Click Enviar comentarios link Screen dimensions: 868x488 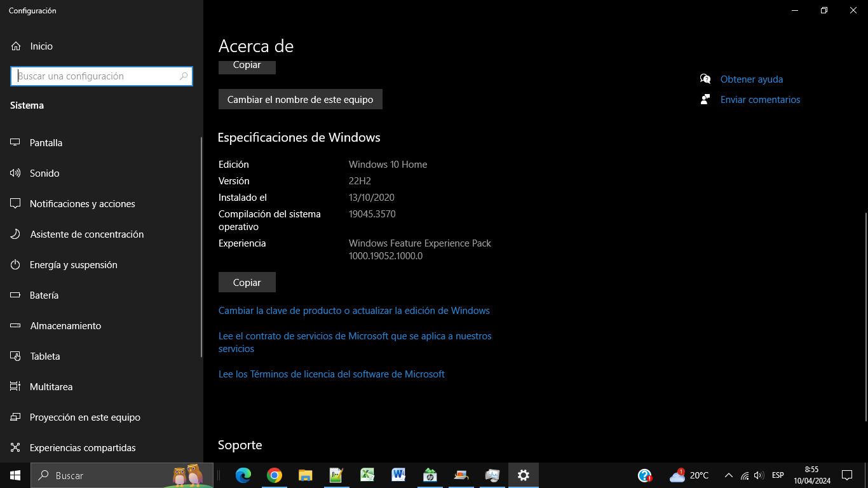coord(761,100)
